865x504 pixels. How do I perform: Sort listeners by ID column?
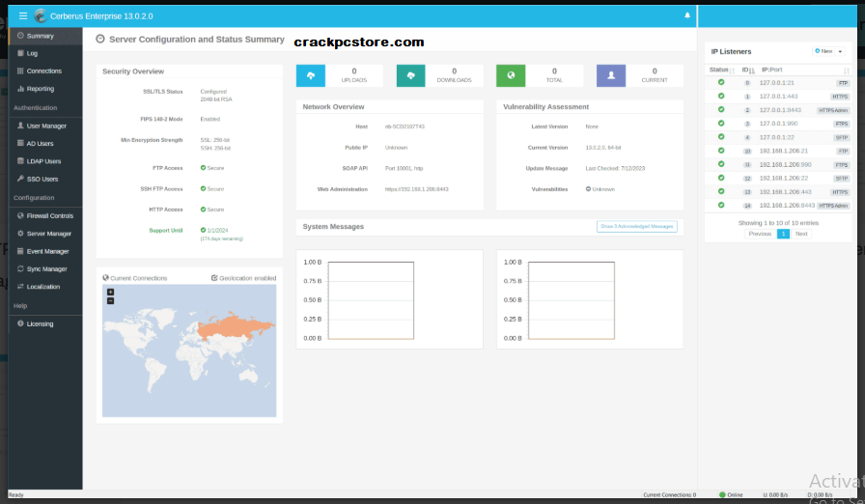pyautogui.click(x=748, y=70)
